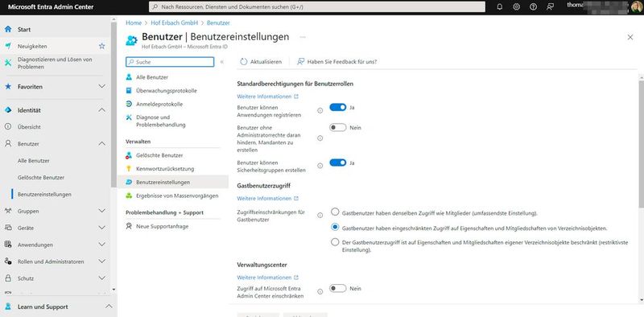Screen dimensions: 644x317
Task: Click the Ergebnisse von Massenvorgängen icon
Action: (129, 196)
